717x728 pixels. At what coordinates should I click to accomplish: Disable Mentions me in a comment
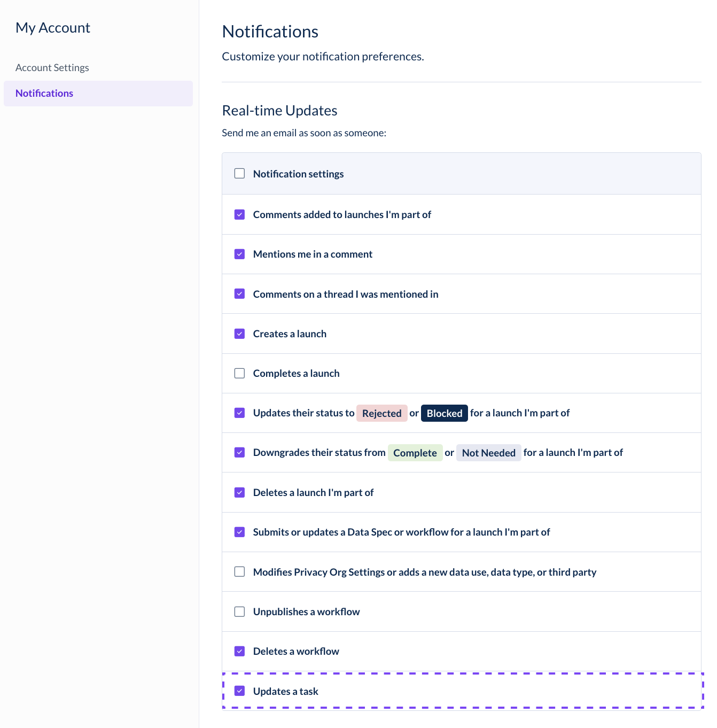[239, 254]
